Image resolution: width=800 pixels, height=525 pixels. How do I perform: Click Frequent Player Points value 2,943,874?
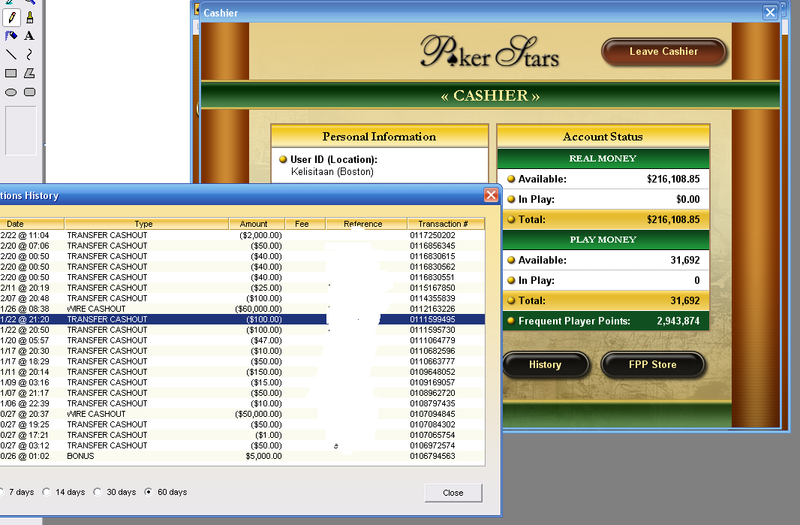[x=678, y=321]
